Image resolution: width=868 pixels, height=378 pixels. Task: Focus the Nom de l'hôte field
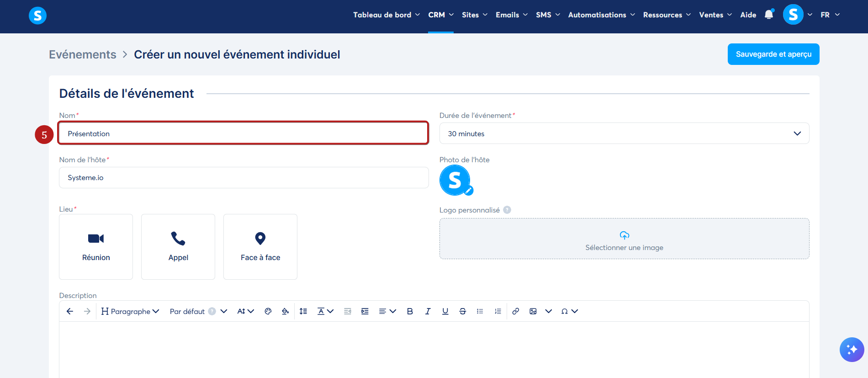[243, 177]
